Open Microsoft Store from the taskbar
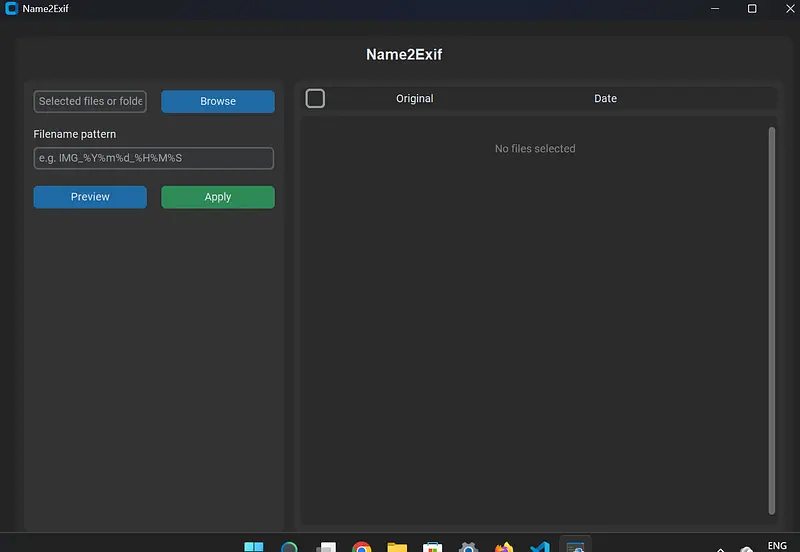Viewport: 800px width, 552px height. pos(433,546)
